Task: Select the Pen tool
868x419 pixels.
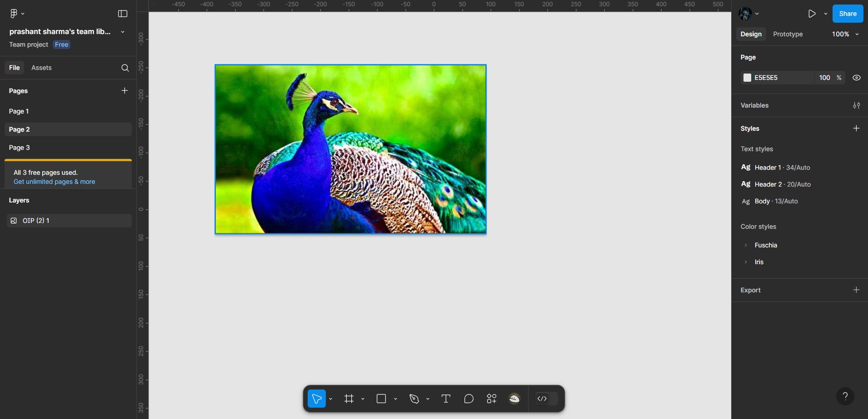Action: (x=414, y=399)
